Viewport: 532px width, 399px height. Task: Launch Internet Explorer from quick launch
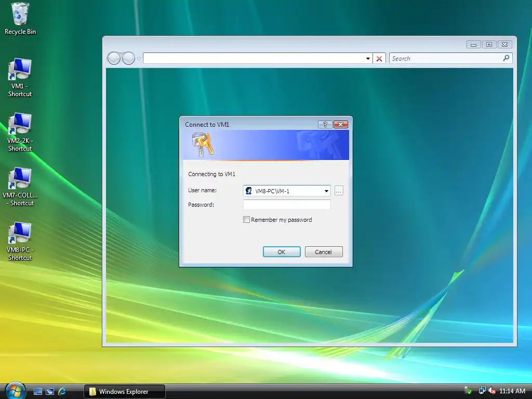point(62,392)
